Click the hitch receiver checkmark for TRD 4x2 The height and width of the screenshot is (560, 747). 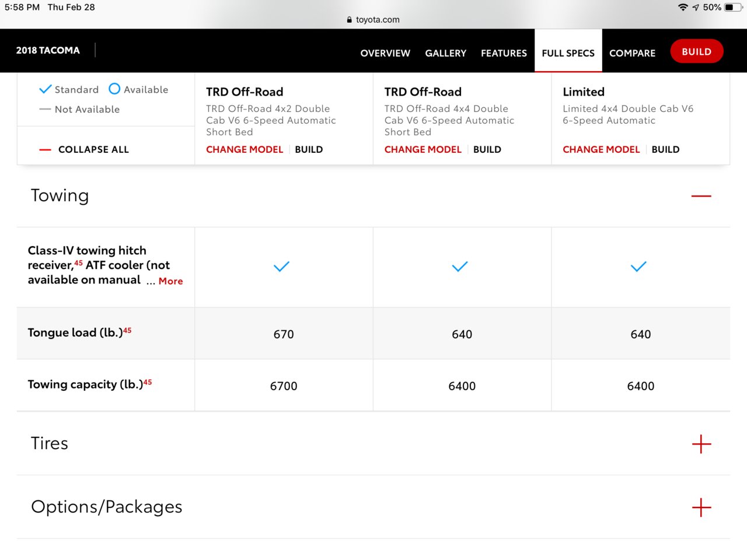pos(281,267)
